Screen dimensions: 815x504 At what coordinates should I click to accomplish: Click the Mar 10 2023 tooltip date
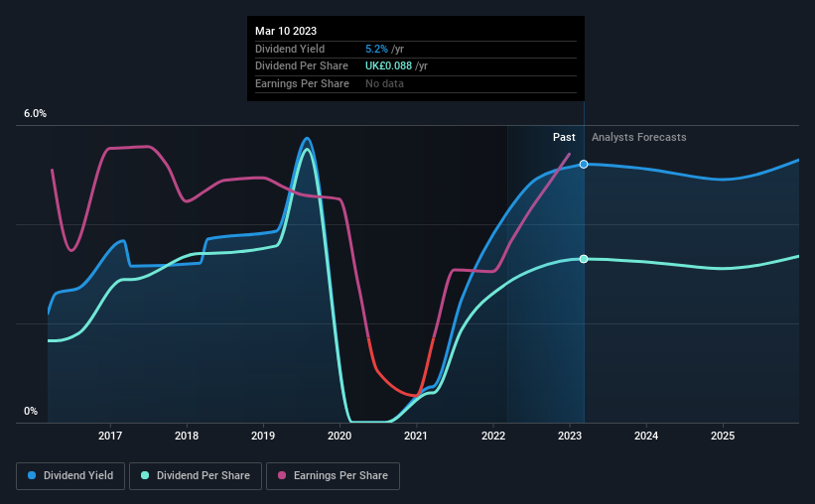click(286, 31)
